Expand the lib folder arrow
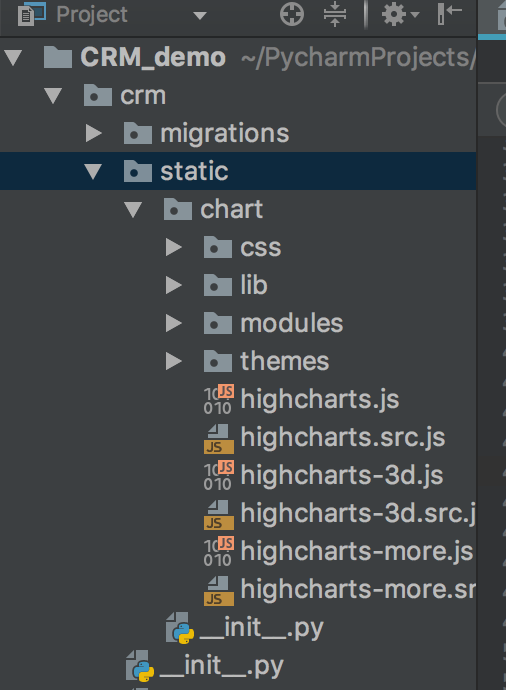Image resolution: width=506 pixels, height=690 pixels. [x=174, y=285]
